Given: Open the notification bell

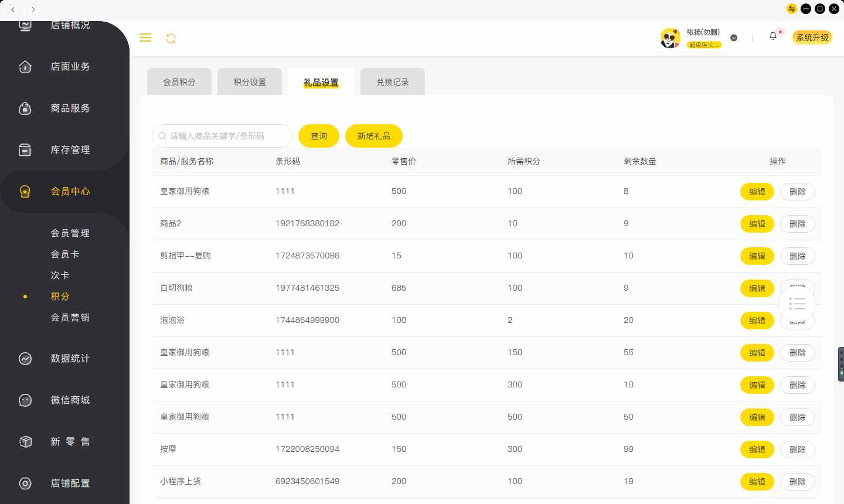Looking at the screenshot, I should [773, 36].
